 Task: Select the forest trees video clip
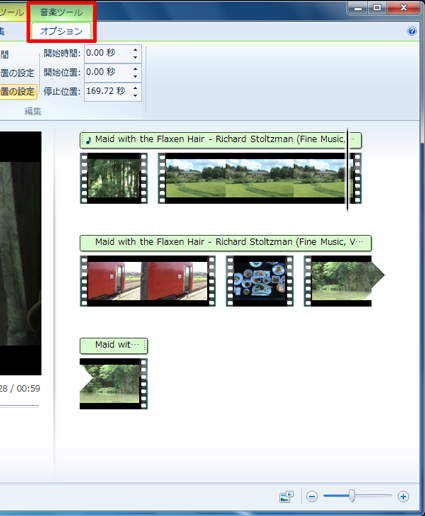pos(114,178)
